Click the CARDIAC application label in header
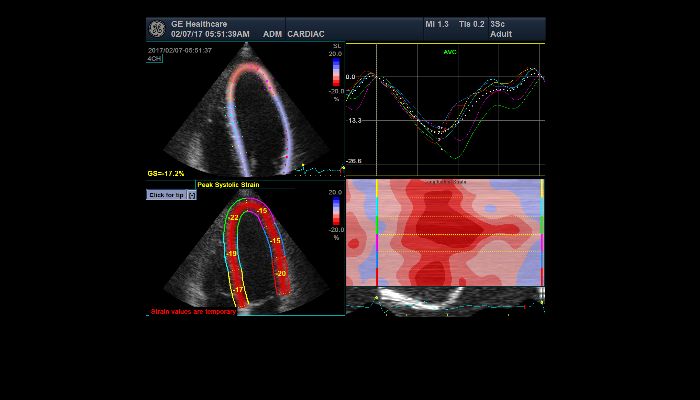Viewport: 700px width, 400px height. [x=306, y=33]
